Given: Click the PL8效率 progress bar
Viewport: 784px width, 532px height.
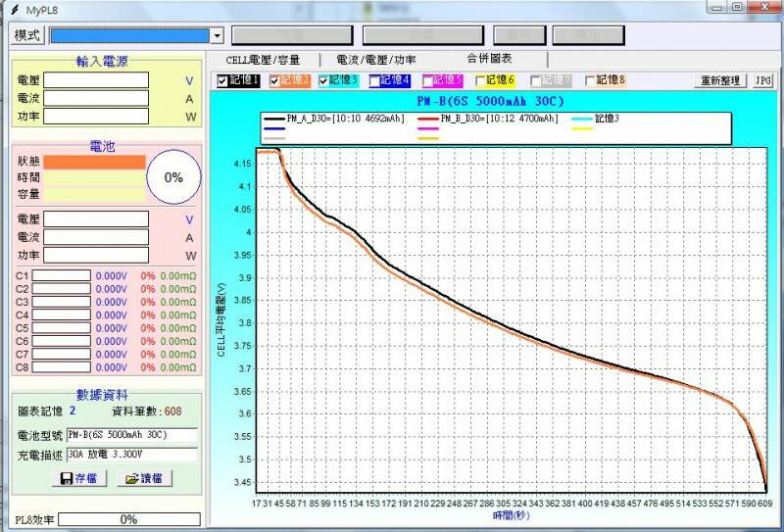Looking at the screenshot, I should coord(128,519).
